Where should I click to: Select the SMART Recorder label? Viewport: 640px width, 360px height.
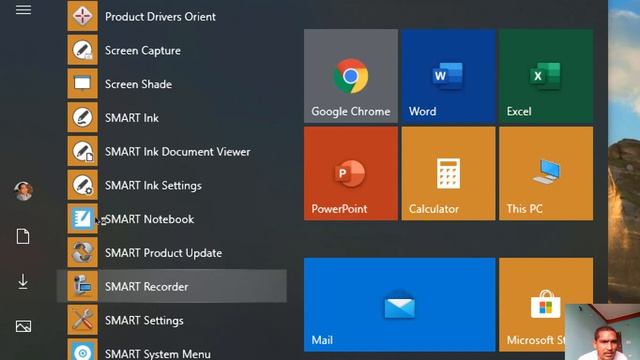click(x=147, y=287)
